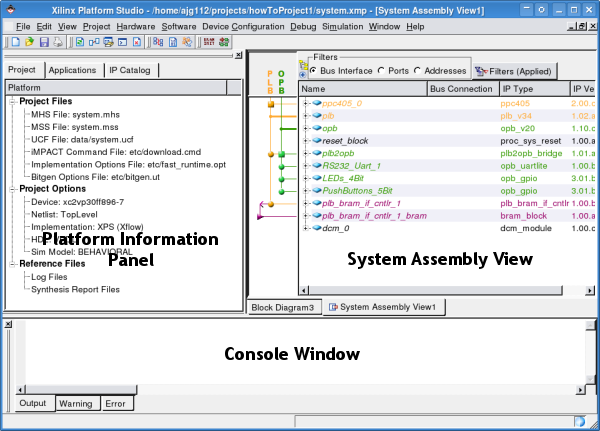Click the blue chip icon of reset_block
Viewport: 600px width, 431px height.
316,140
